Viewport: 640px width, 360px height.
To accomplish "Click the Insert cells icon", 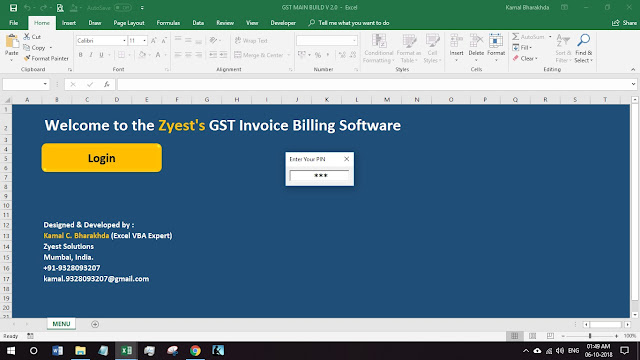I will point(456,41).
